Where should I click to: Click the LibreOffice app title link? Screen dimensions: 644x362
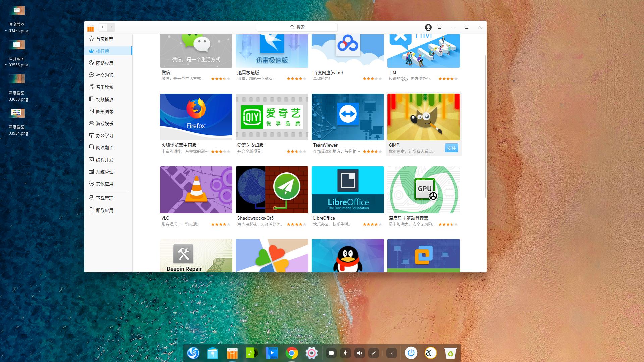[324, 218]
